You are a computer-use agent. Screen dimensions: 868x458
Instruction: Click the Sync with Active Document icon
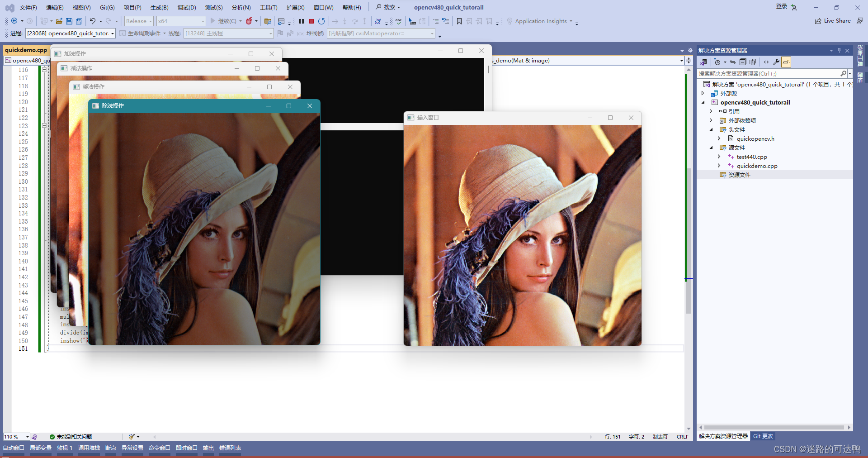733,62
